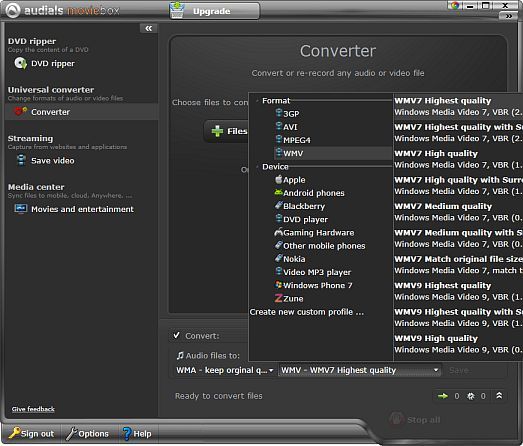Click the red Zune Z icon
Image resolution: width=523 pixels, height=446 pixels.
click(x=279, y=298)
